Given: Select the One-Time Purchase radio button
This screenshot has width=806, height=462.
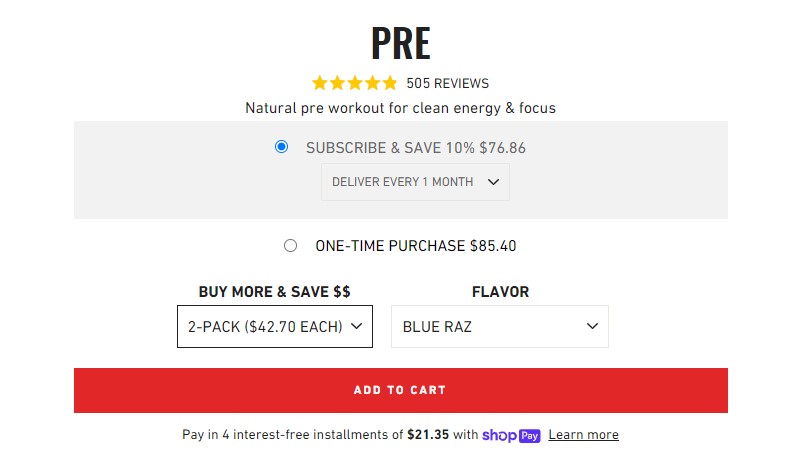Looking at the screenshot, I should tap(290, 245).
